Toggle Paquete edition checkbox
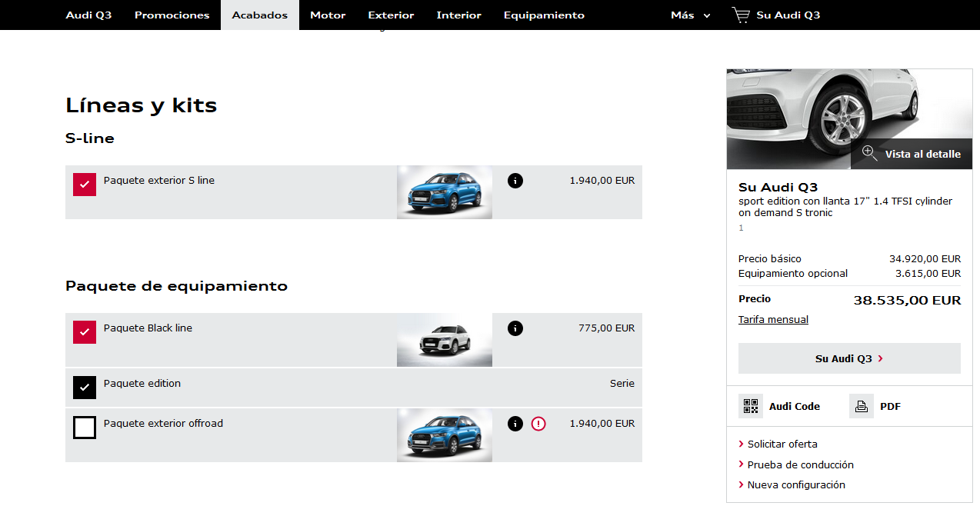Screen dimensions: 980x506 click(x=85, y=388)
